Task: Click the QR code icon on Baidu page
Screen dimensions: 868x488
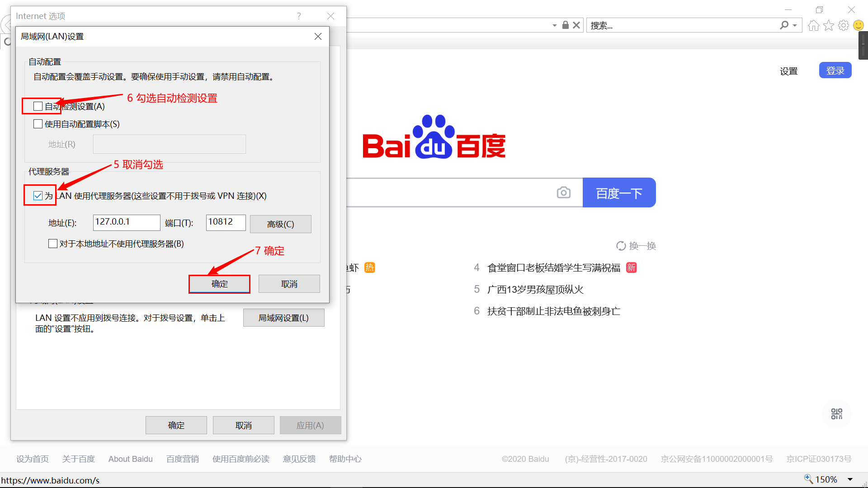Action: coord(837,414)
